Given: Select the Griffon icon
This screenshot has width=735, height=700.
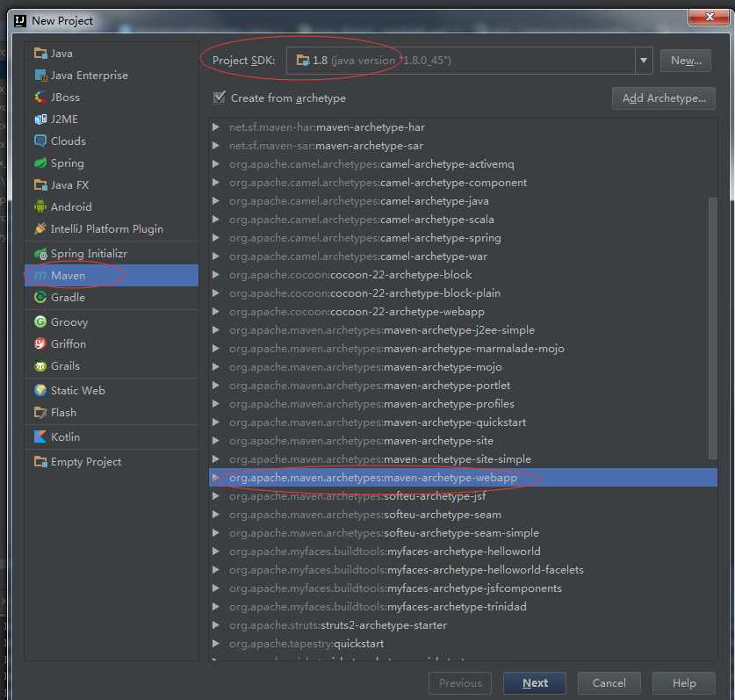Looking at the screenshot, I should click(40, 344).
